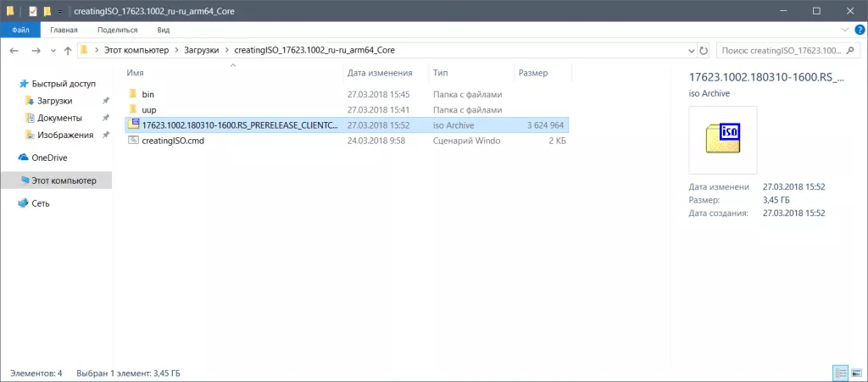
Task: Click the title bar folder system icon
Action: click(10, 11)
